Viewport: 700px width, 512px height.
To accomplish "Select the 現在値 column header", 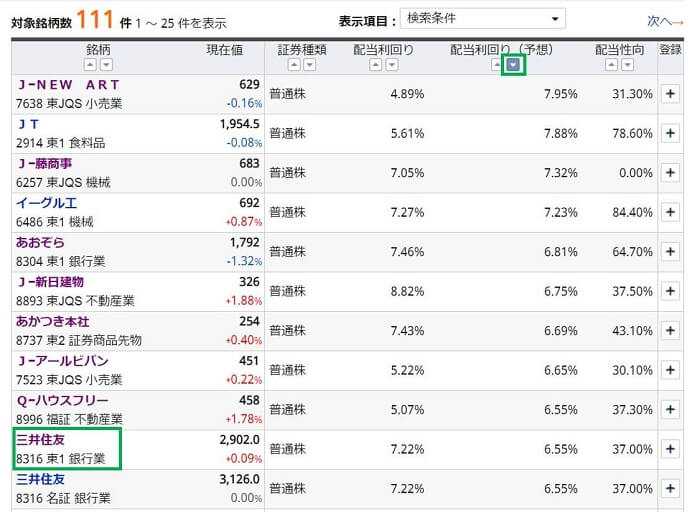I will pos(225,50).
